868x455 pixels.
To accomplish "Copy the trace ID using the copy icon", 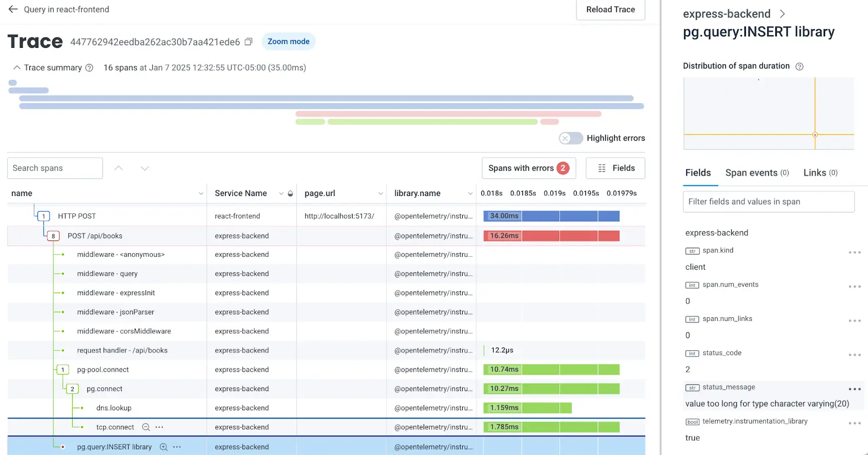I will (248, 42).
